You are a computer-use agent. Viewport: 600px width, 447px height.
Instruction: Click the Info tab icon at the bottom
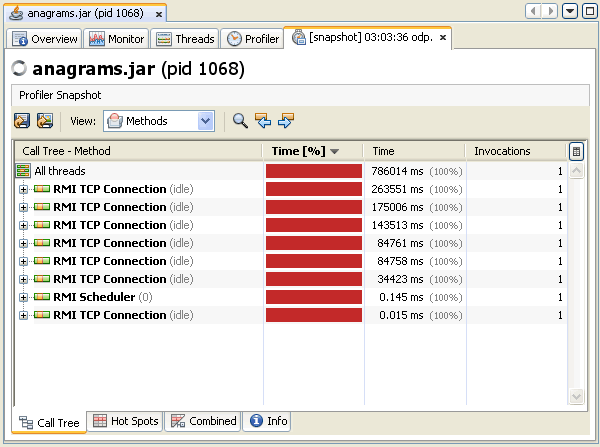[x=256, y=421]
